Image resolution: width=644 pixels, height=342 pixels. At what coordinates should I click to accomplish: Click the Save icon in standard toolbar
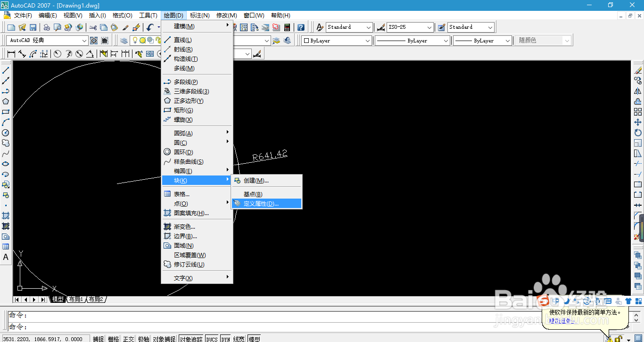pyautogui.click(x=33, y=27)
